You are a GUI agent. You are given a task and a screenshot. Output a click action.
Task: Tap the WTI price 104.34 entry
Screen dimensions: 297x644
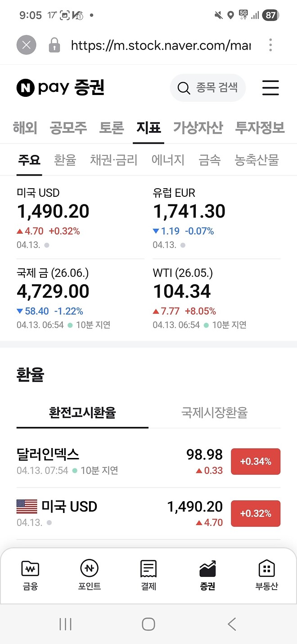pos(182,290)
